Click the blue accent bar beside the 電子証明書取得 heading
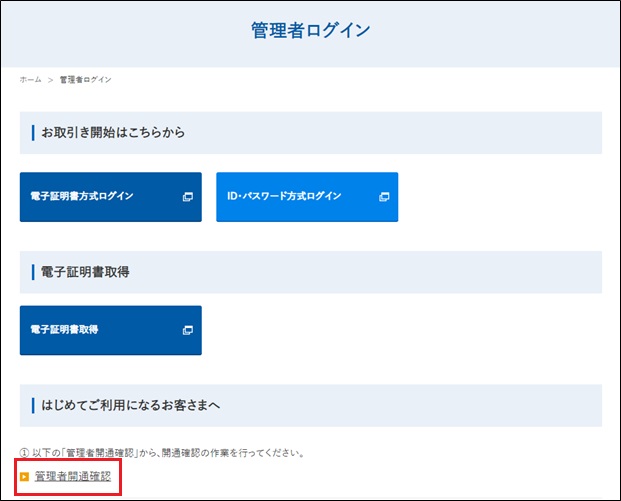The height and width of the screenshot is (501, 621). (x=33, y=272)
